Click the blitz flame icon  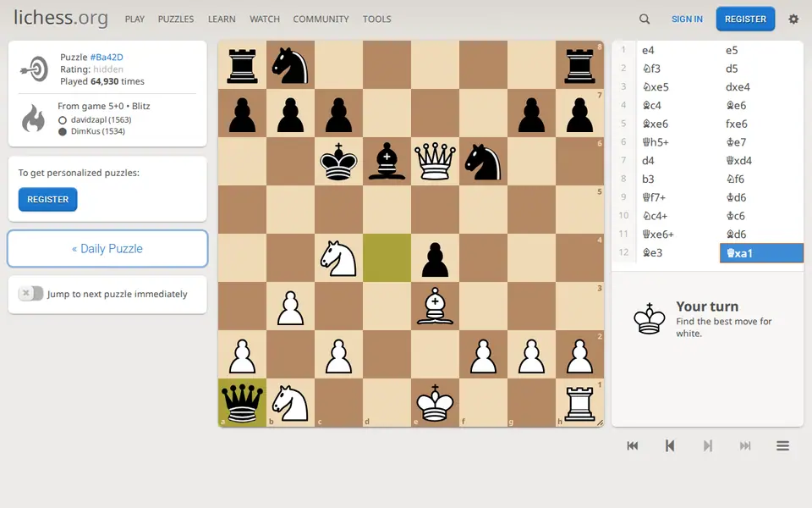point(33,119)
